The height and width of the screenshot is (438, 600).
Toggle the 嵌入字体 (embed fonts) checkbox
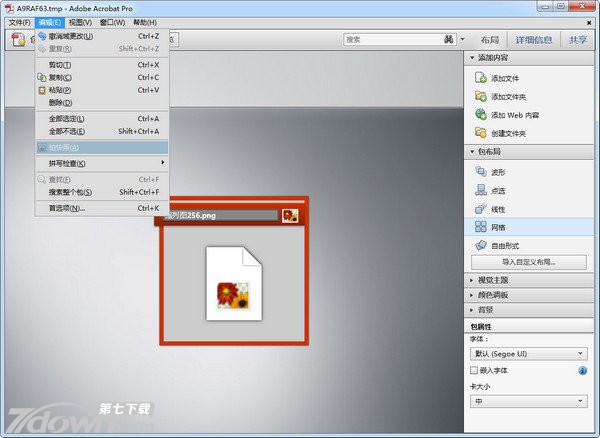click(x=474, y=370)
